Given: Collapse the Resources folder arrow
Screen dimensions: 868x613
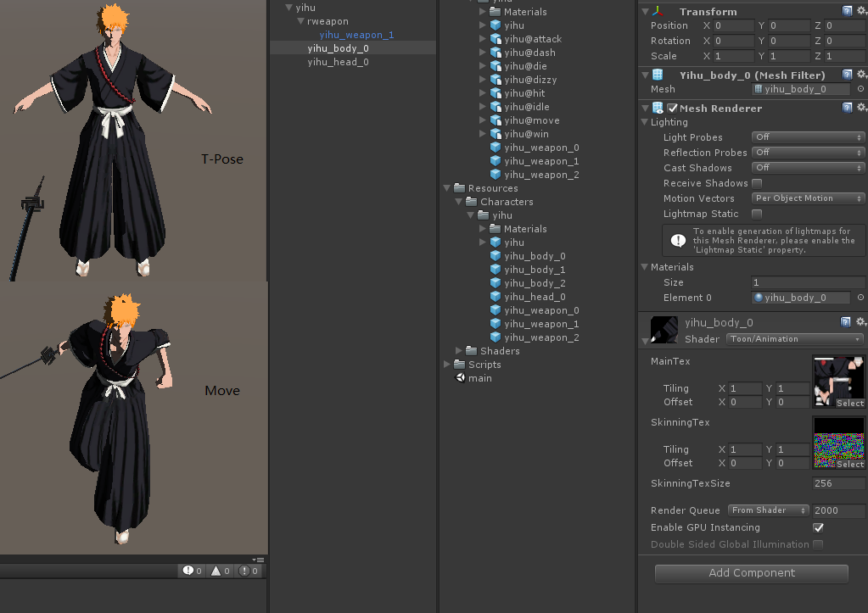Looking at the screenshot, I should click(447, 188).
